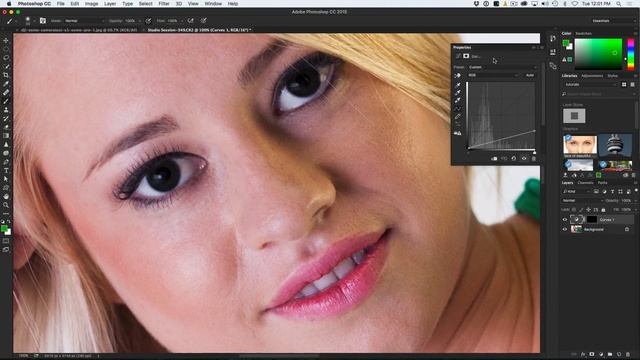Open the layer blend mode Normal dropdown

click(x=582, y=200)
